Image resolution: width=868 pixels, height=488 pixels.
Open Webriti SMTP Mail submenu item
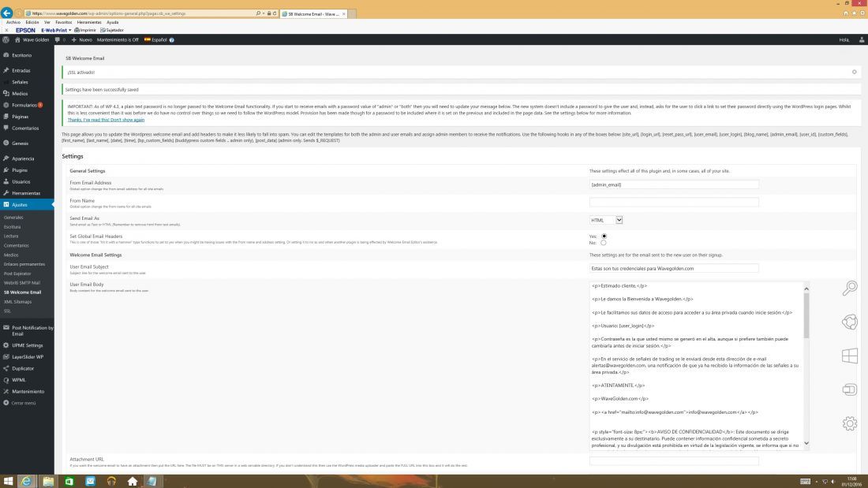[x=21, y=283]
